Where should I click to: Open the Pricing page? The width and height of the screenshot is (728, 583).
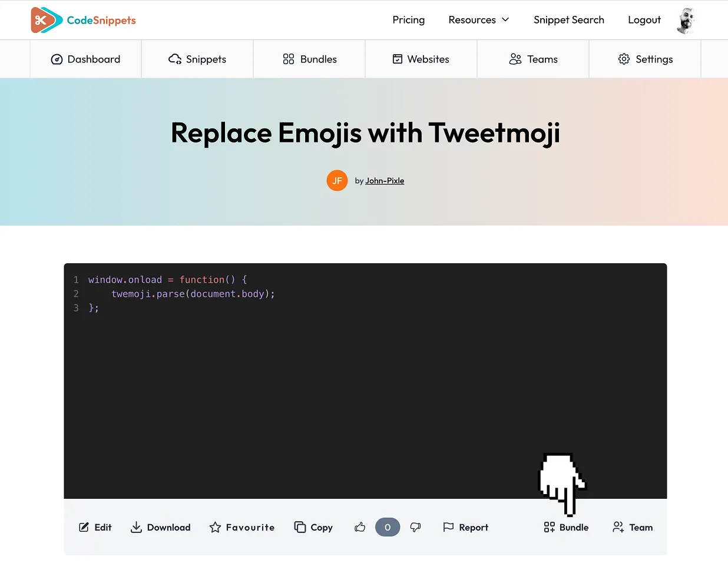click(409, 20)
